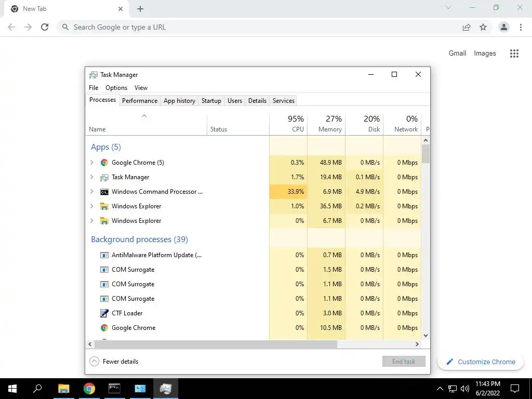This screenshot has width=532, height=399.
Task: Select the first COM Surrogate 1.5 MB row
Action: [x=253, y=270]
